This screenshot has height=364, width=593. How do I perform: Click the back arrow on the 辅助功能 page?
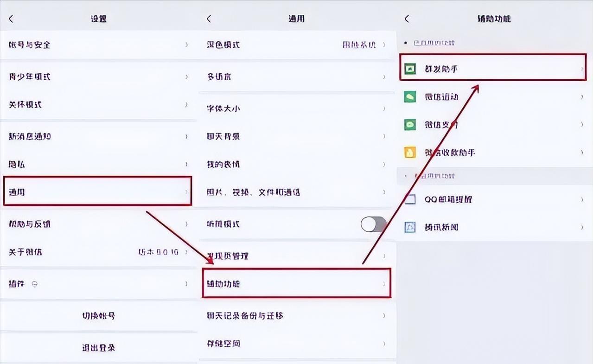coord(406,19)
